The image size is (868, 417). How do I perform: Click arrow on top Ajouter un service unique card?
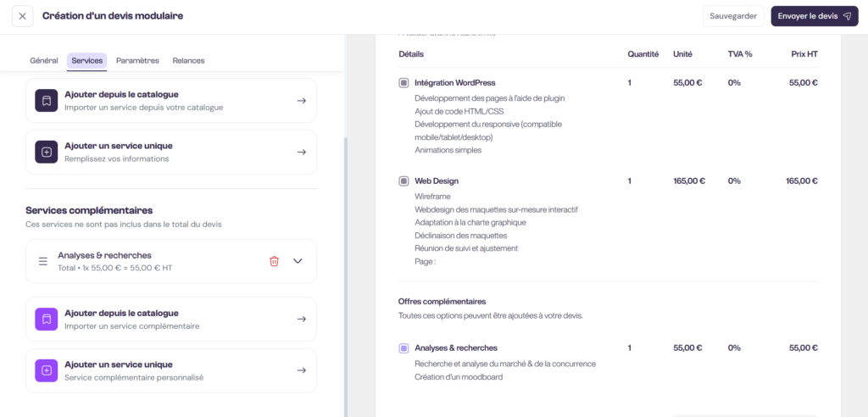tap(301, 152)
